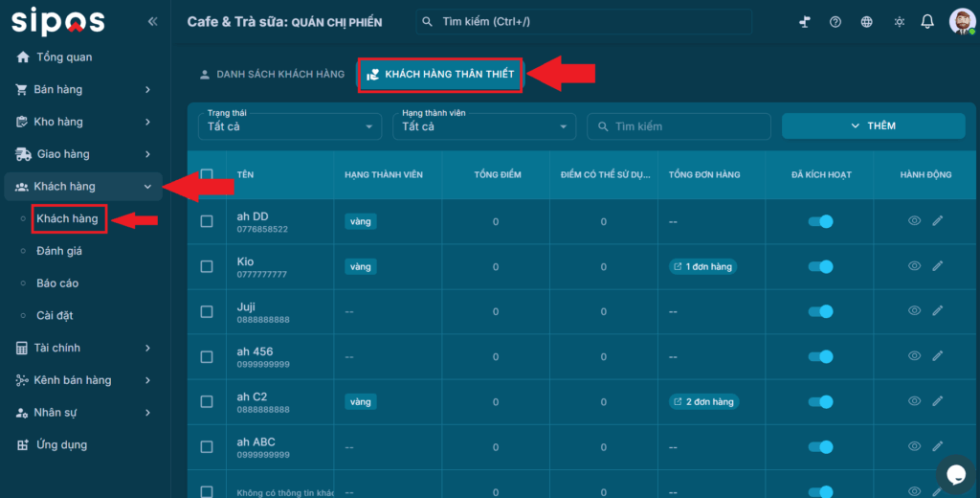
Task: Tick the checkbox for Juji row
Action: pos(207,311)
